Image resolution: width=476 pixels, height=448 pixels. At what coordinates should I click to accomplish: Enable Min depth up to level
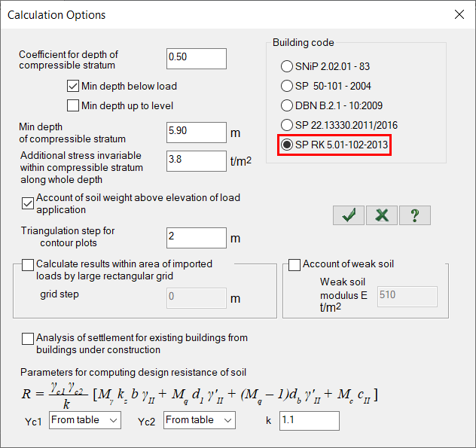[74, 105]
